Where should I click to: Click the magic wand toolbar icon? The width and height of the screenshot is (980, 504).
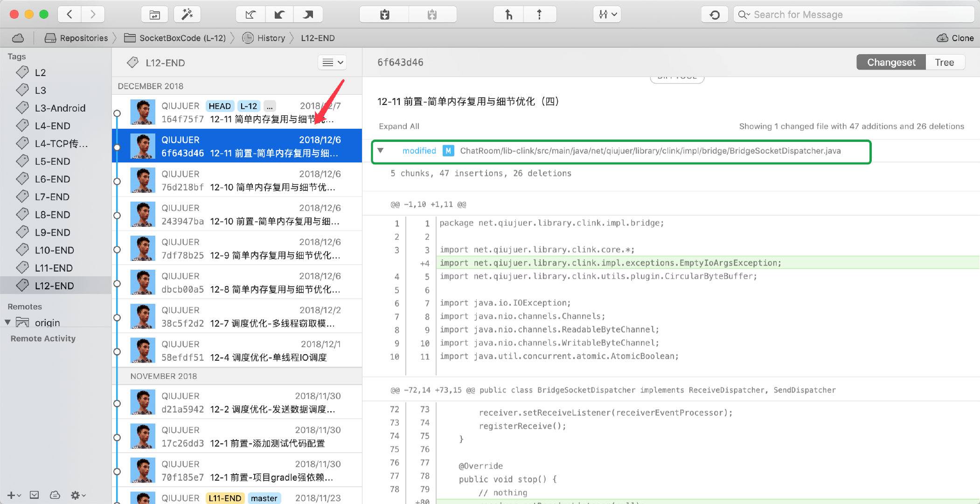point(187,14)
